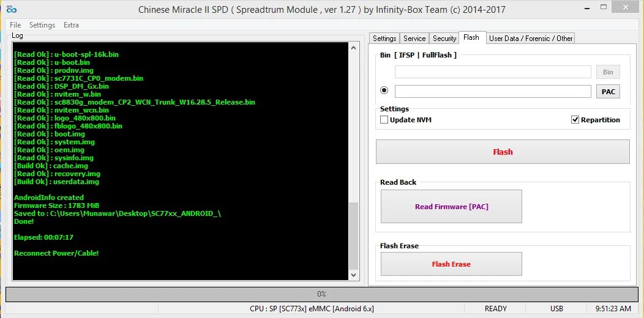644x318 pixels.
Task: Click the Infinity-Box app icon in title bar
Action: pos(11,9)
